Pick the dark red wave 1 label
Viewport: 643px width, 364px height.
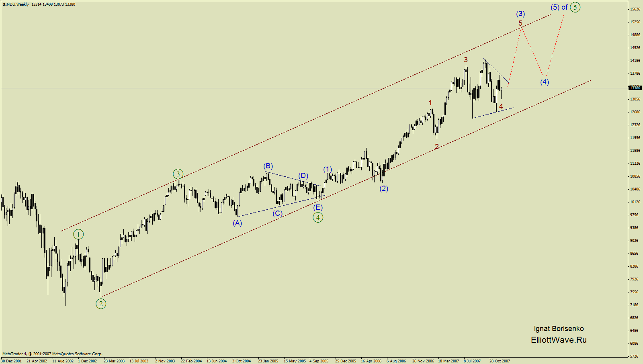click(x=430, y=103)
